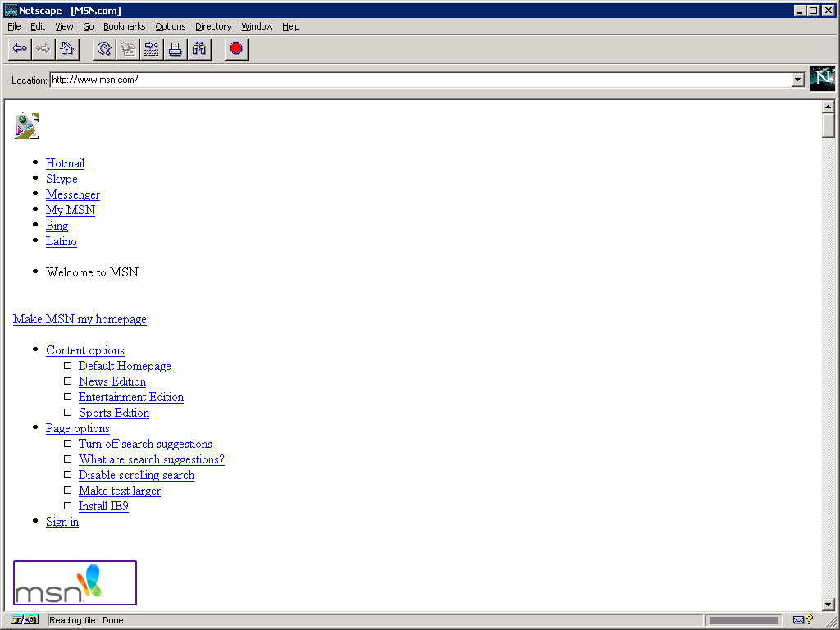This screenshot has width=840, height=630.
Task: Choose the Entertainment Edition link
Action: click(x=131, y=397)
